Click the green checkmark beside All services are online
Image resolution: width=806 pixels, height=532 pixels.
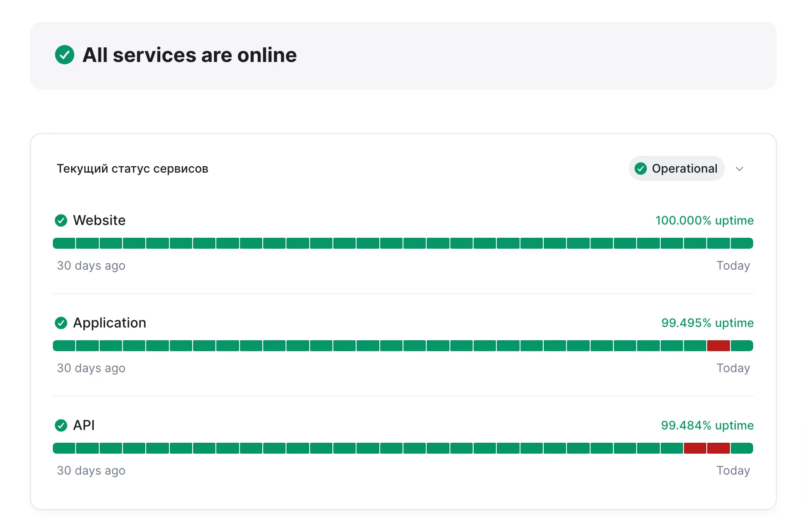(x=65, y=55)
